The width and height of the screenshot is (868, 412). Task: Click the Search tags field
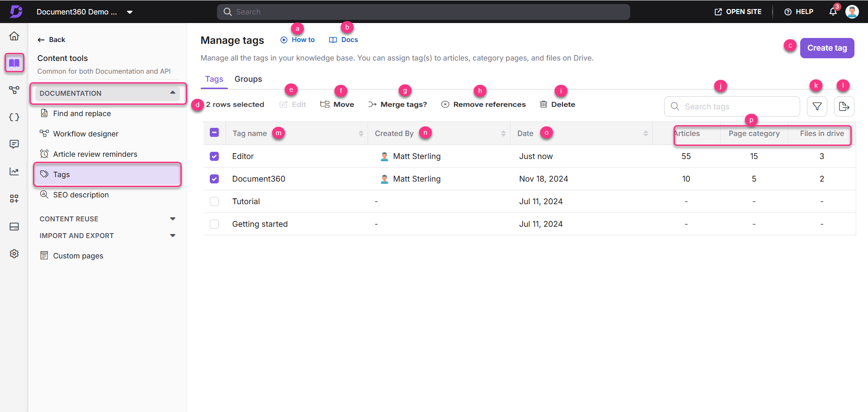click(x=732, y=107)
